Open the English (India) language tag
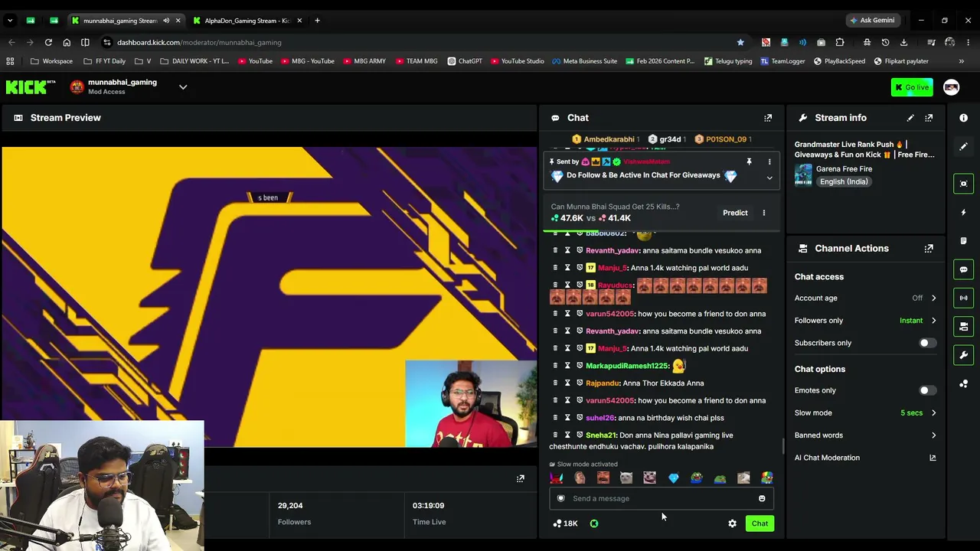980x551 pixels. pyautogui.click(x=843, y=182)
